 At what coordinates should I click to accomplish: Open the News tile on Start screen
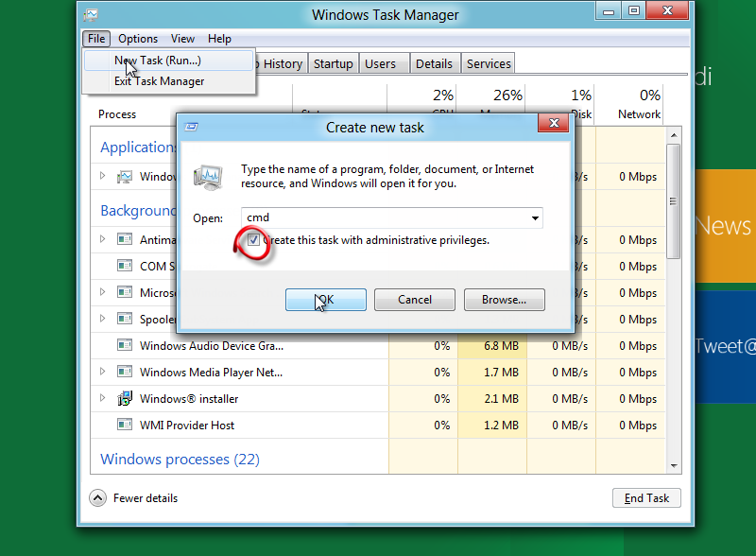pos(725,226)
